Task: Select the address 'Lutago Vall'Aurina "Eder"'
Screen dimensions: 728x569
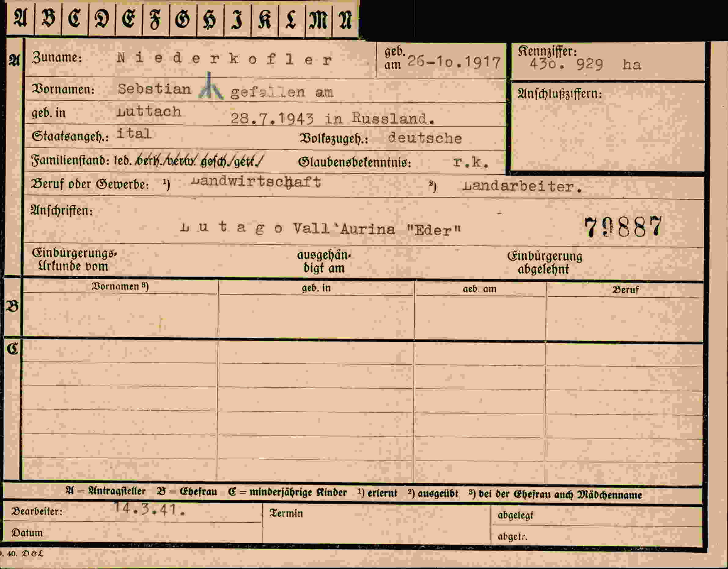Action: click(320, 229)
